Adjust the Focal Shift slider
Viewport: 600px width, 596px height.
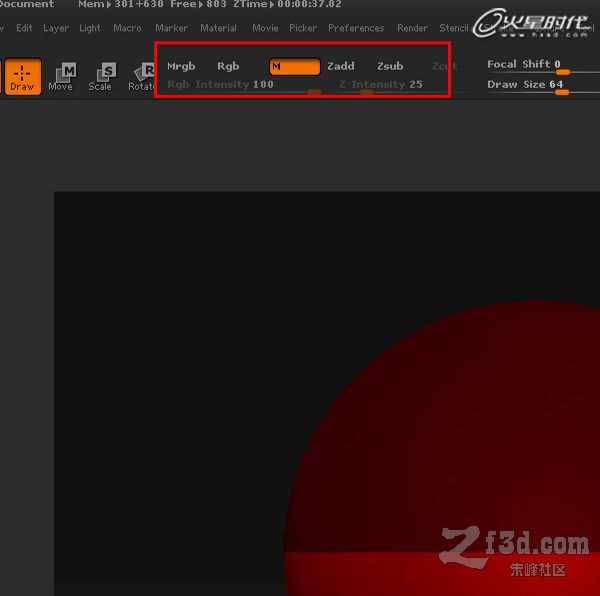543,67
